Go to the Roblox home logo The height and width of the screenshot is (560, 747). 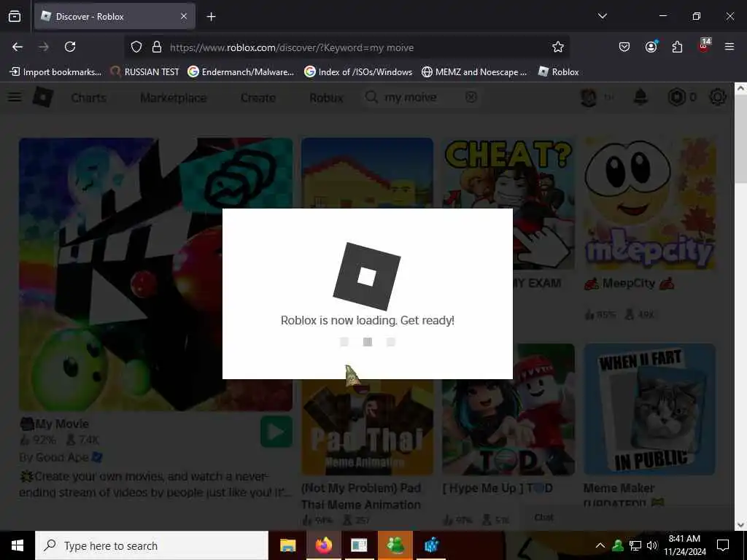point(43,97)
